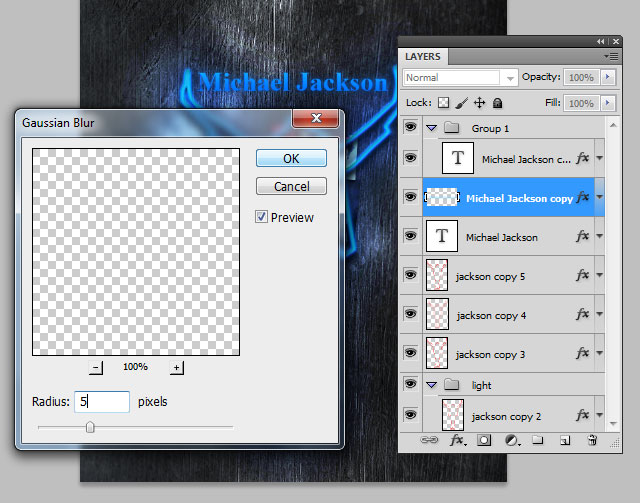
Task: Hide jackson copy 3 layer
Action: tap(410, 352)
